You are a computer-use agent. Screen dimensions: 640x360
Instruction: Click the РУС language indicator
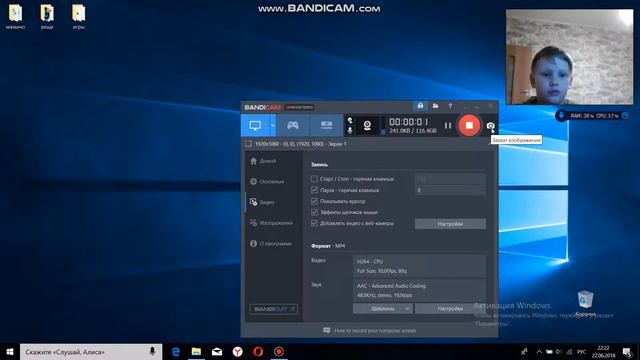(x=582, y=352)
